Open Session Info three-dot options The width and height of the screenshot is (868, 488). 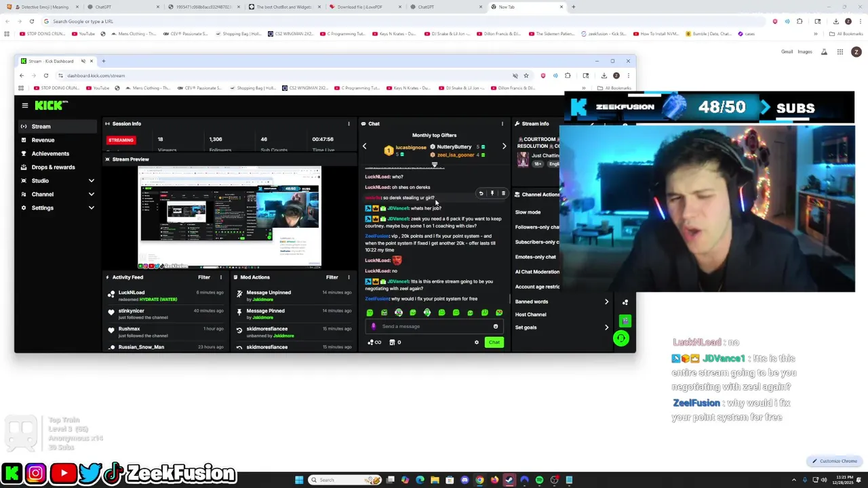pyautogui.click(x=349, y=124)
